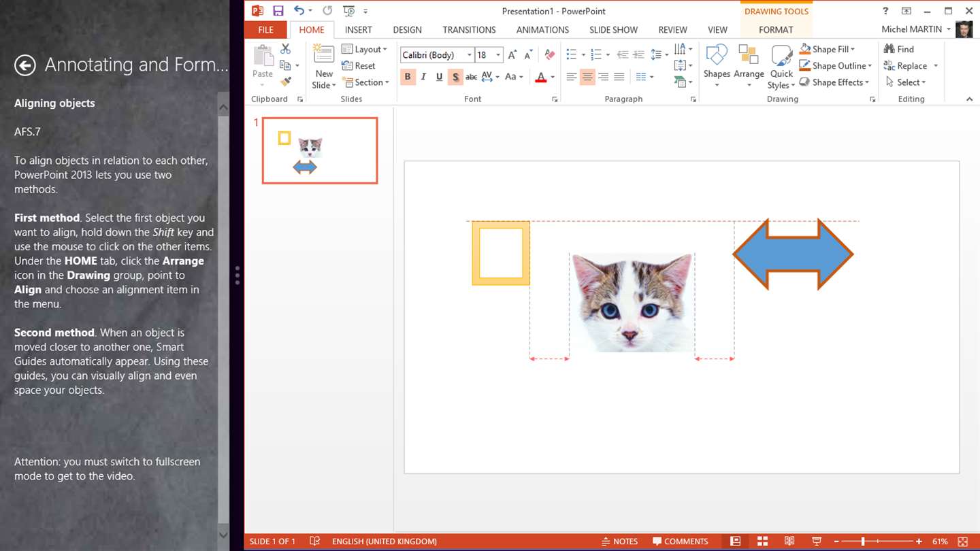
Task: Open PowerPoint Help question mark
Action: point(885,11)
